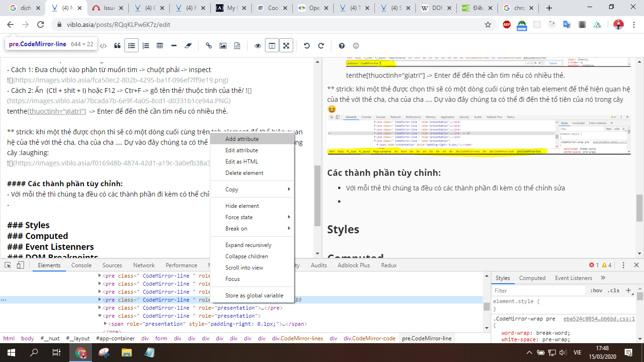Toggle the editor preview eye icon

[x=258, y=46]
